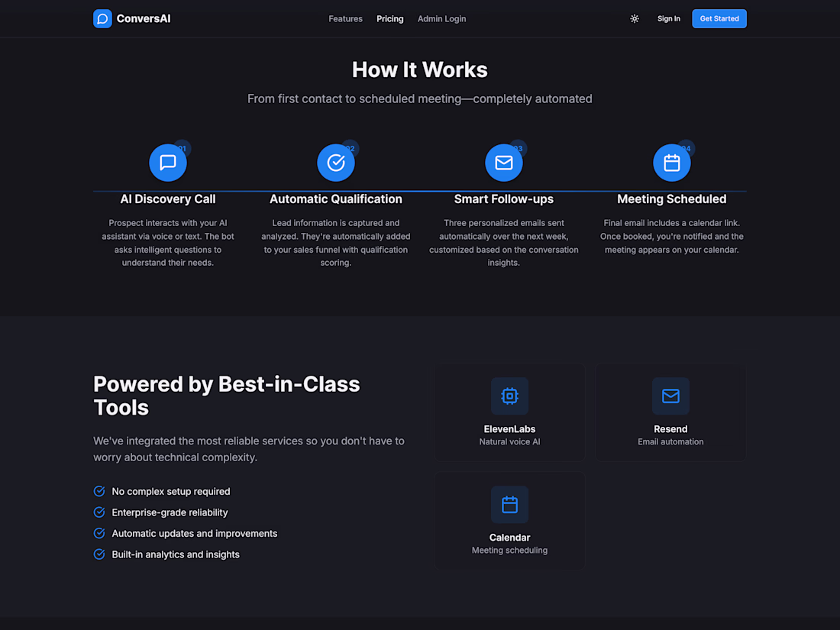Go to the Pricing nav link
The width and height of the screenshot is (840, 630).
pyautogui.click(x=390, y=19)
